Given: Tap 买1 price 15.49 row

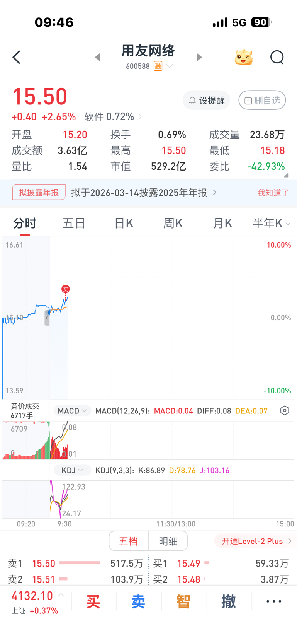Looking at the screenshot, I should [221, 564].
